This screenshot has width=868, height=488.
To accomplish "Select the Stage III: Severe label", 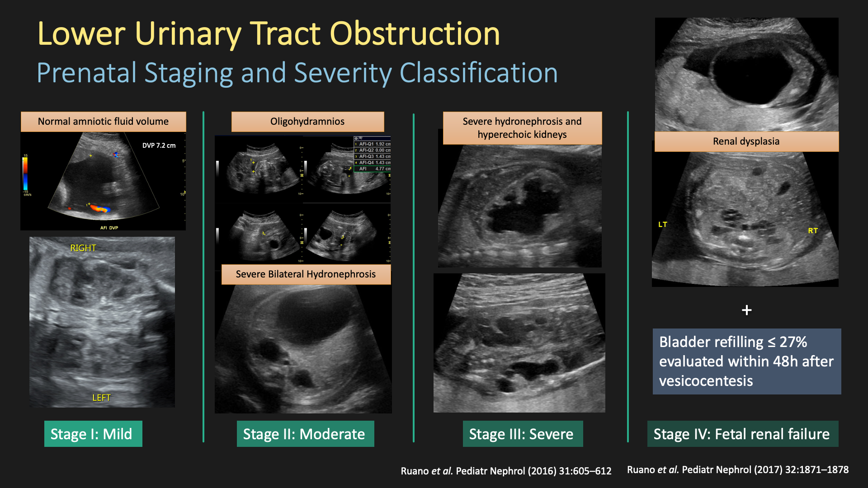I will (x=523, y=434).
